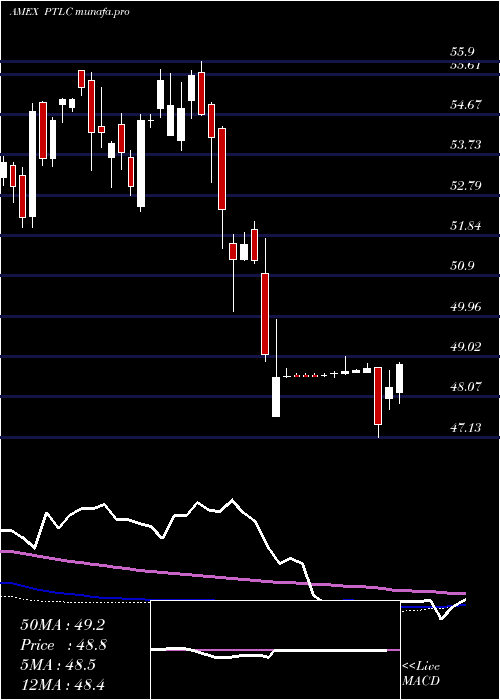The height and width of the screenshot is (700, 500).
Task: Click the Price : 48.8 readout
Action: point(63,645)
